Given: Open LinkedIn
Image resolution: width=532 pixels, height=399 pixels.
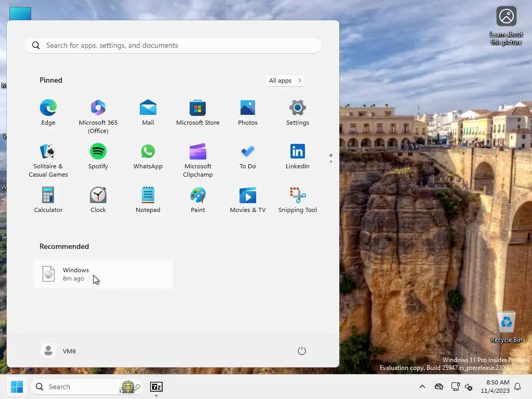Looking at the screenshot, I should click(x=298, y=157).
